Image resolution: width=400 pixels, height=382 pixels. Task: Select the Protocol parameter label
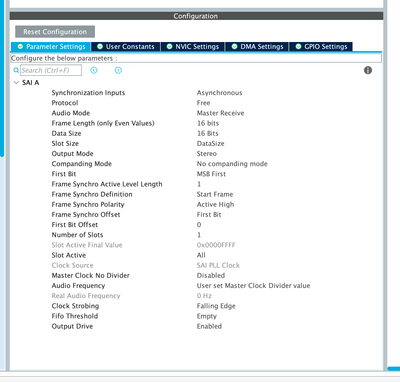point(65,103)
